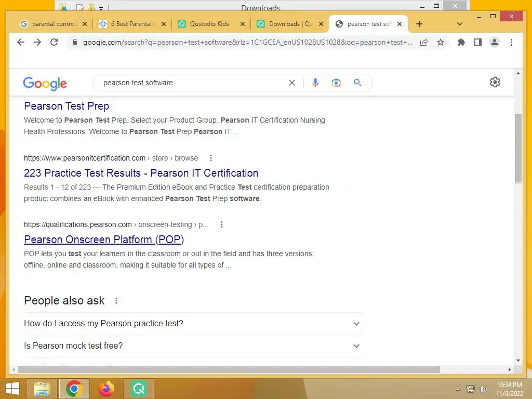532x399 pixels.
Task: Click qualifications.pearson.com URL breadcrumb
Action: point(116,224)
